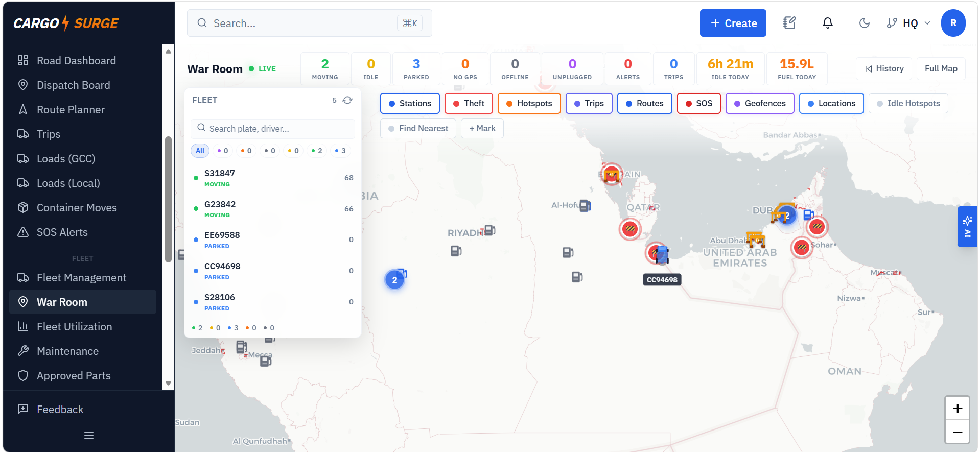980x454 pixels.
Task: Click sidebar scroll down arrow
Action: pos(168,383)
